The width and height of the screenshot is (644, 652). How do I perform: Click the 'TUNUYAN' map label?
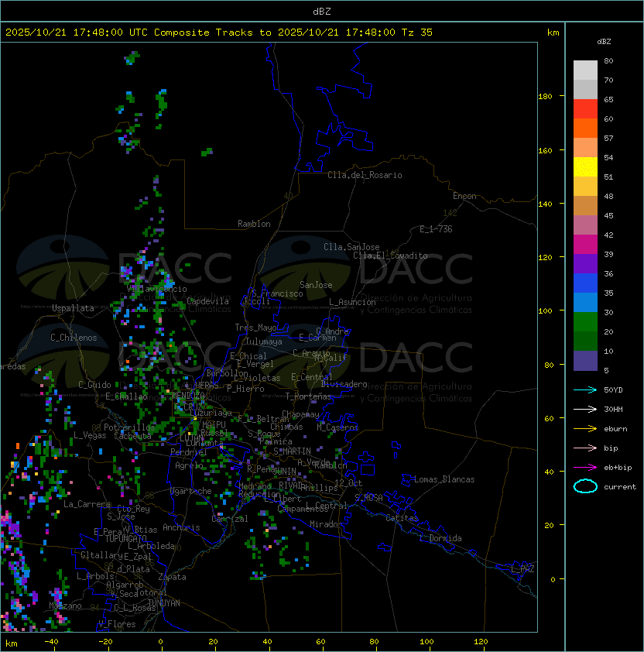[164, 603]
